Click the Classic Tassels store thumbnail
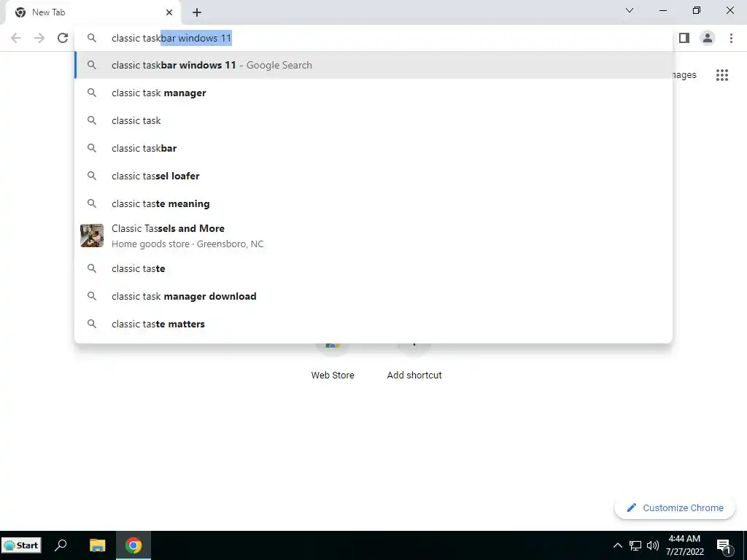The width and height of the screenshot is (747, 560). coord(92,236)
